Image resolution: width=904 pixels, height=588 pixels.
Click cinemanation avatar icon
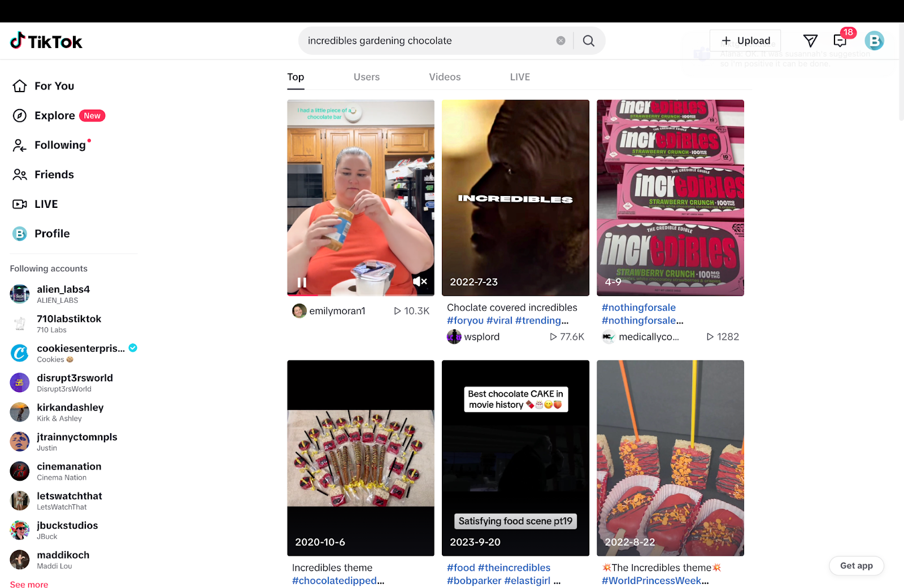20,471
